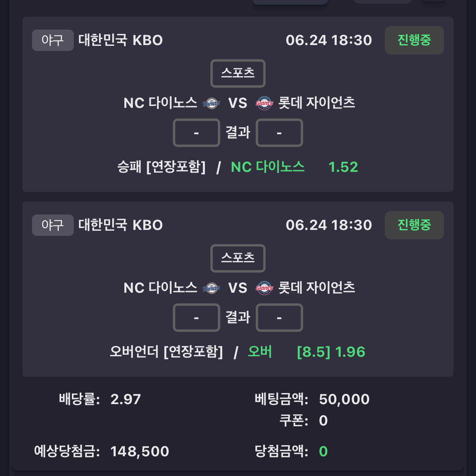This screenshot has height=476, width=476.
Task: Click the 예상당첨금 148,500 amount
Action: (x=140, y=451)
